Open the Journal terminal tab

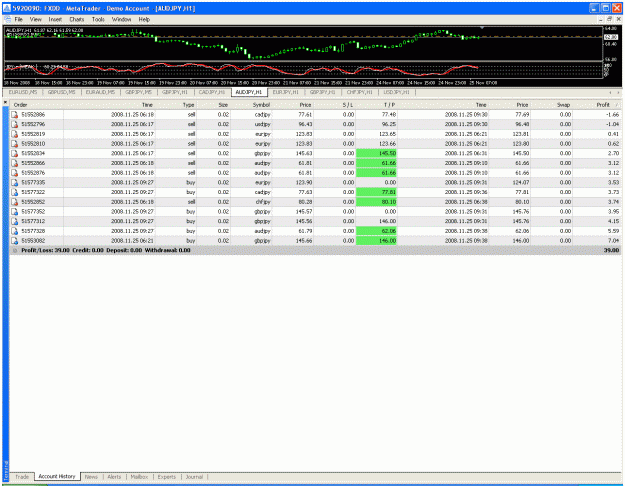194,477
